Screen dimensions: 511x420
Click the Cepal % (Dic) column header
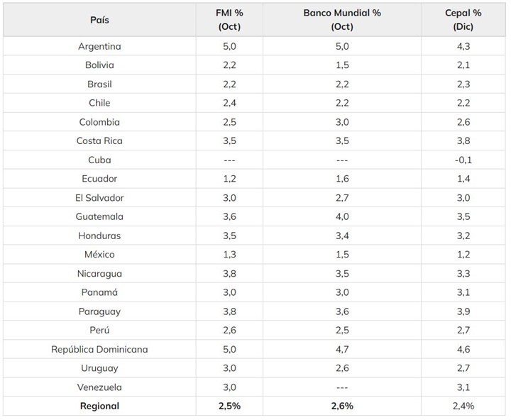click(x=463, y=20)
